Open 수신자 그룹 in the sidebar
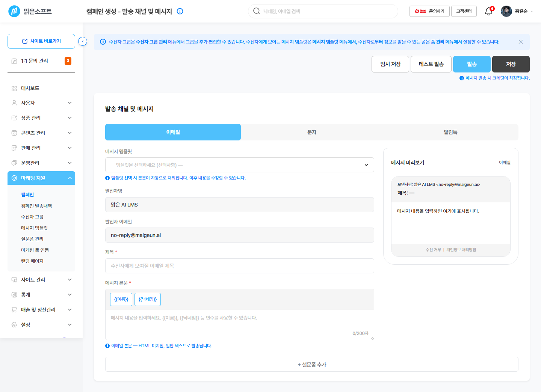This screenshot has height=392, width=541. (x=32, y=217)
